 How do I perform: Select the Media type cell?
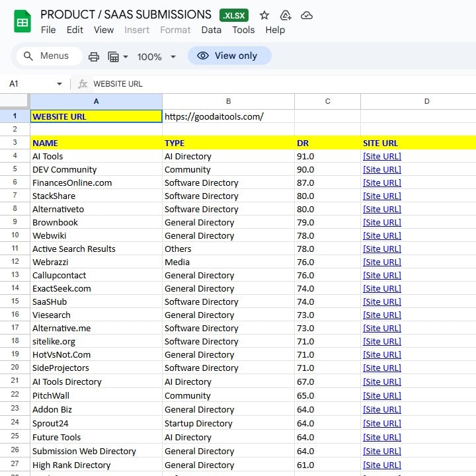(x=228, y=262)
